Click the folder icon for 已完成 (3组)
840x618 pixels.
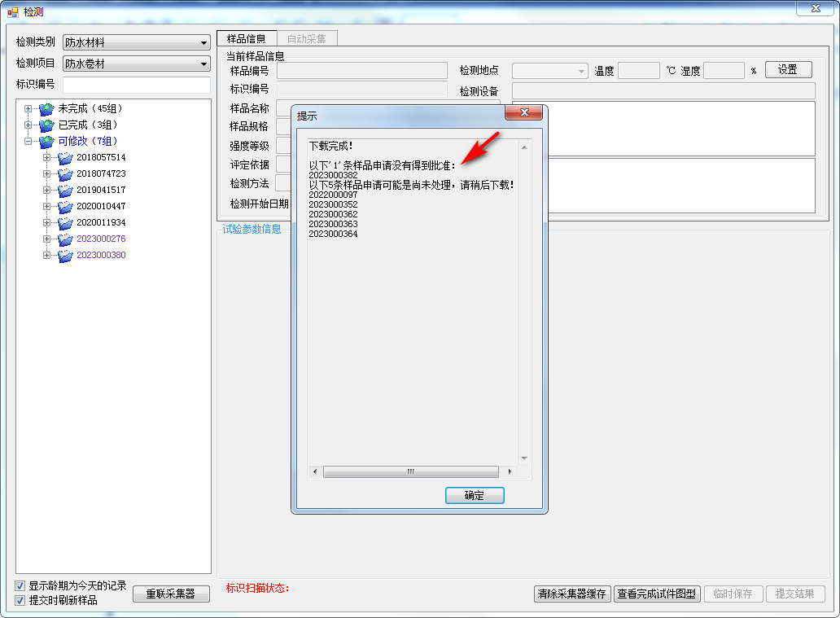coord(46,125)
